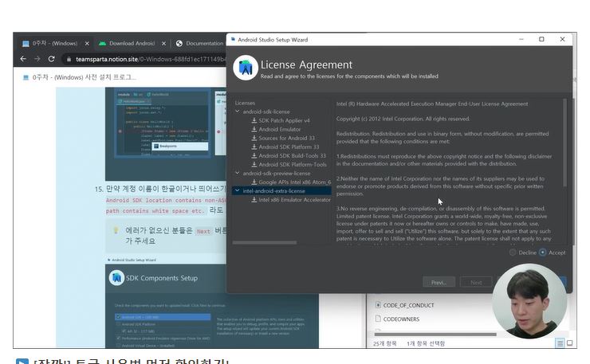The width and height of the screenshot is (590, 364).
Task: Click the Android icon on Download Android tab
Action: (102, 43)
